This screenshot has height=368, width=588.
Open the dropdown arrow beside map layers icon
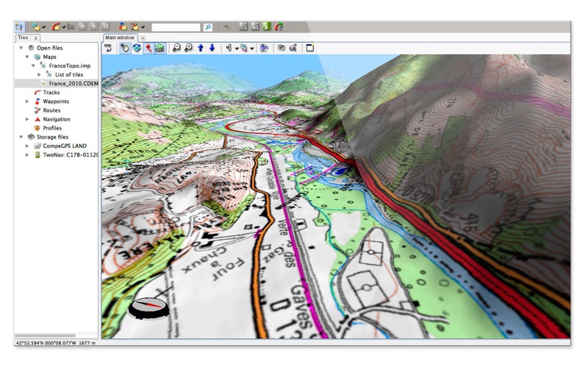coord(252,49)
